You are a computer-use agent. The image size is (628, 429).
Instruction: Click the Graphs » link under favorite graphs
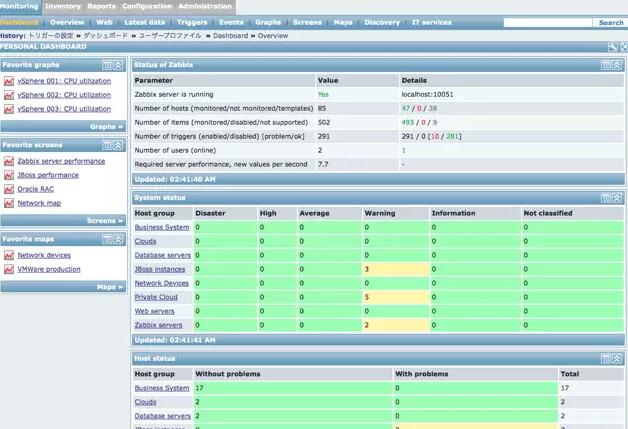click(106, 127)
